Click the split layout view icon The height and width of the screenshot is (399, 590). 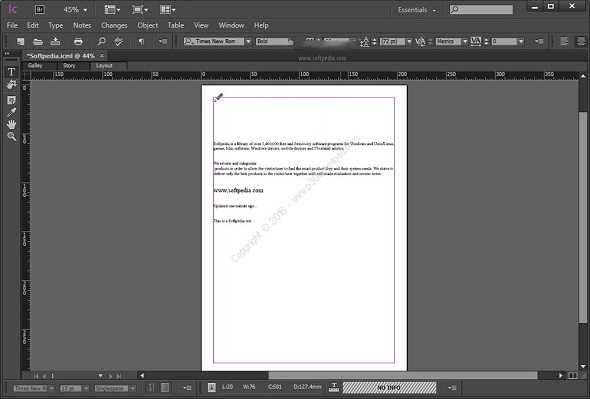573,376
